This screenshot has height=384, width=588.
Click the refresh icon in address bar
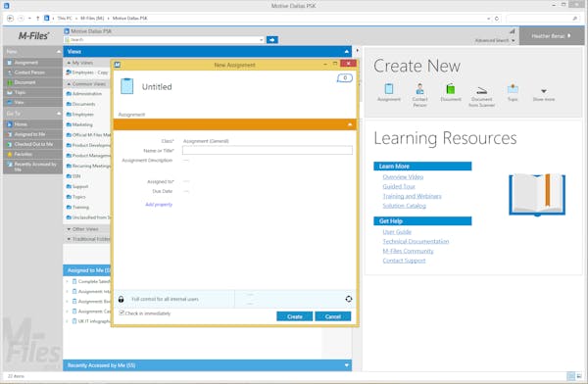(x=497, y=18)
